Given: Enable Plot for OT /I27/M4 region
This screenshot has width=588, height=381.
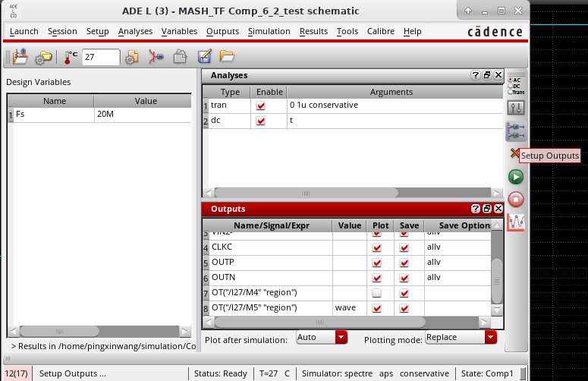Looking at the screenshot, I should tap(376, 293).
